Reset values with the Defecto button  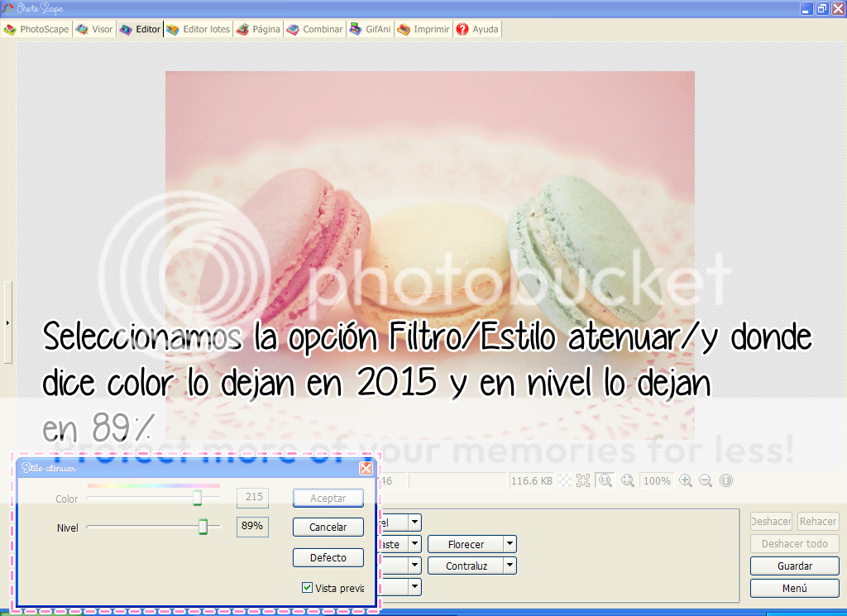click(x=328, y=557)
